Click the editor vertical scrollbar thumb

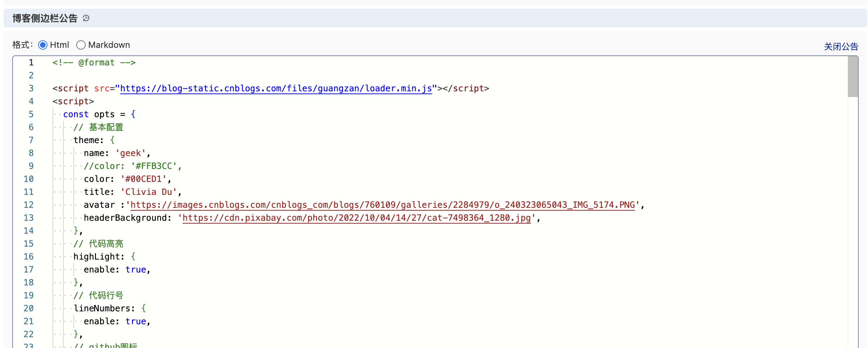[853, 77]
